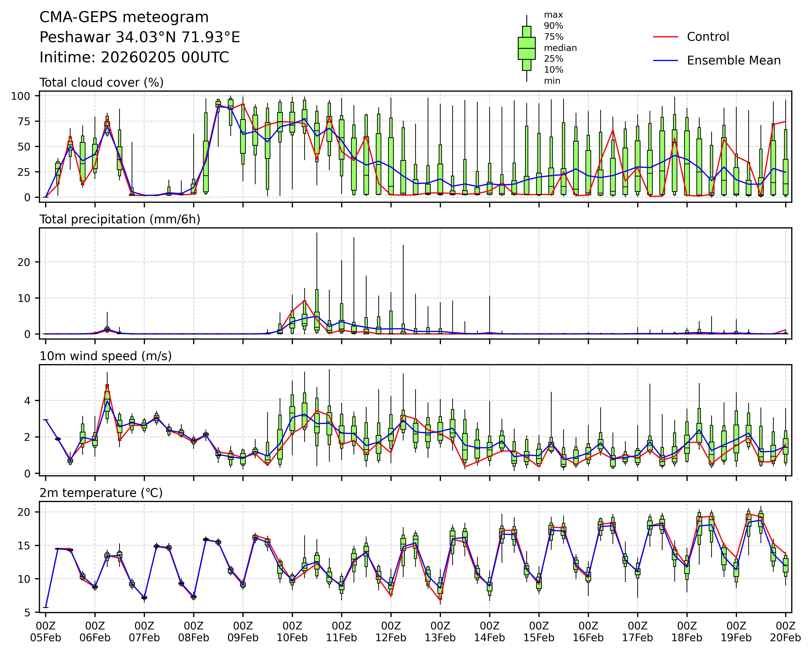Click the 'Control' legend label
Viewport: 812px width, 654px height.
pyautogui.click(x=708, y=37)
